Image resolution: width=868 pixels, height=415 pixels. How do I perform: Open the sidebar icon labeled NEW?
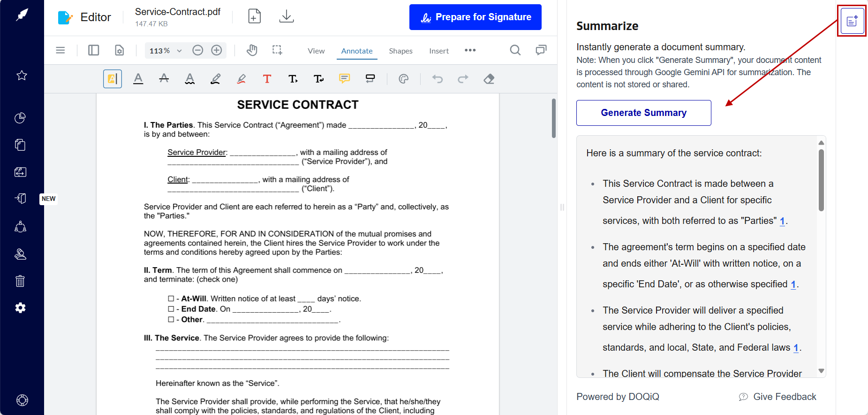[x=20, y=199]
